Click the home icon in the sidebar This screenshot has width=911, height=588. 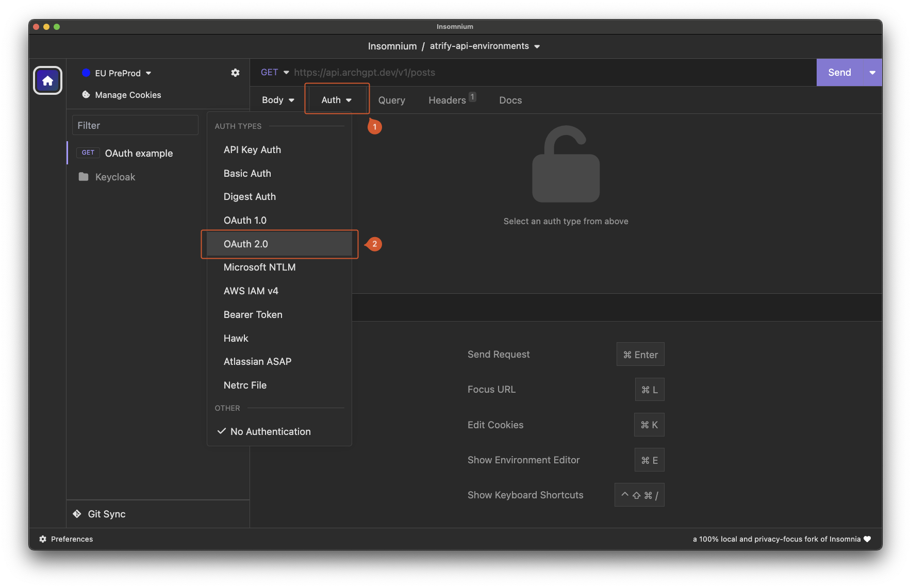[47, 80]
